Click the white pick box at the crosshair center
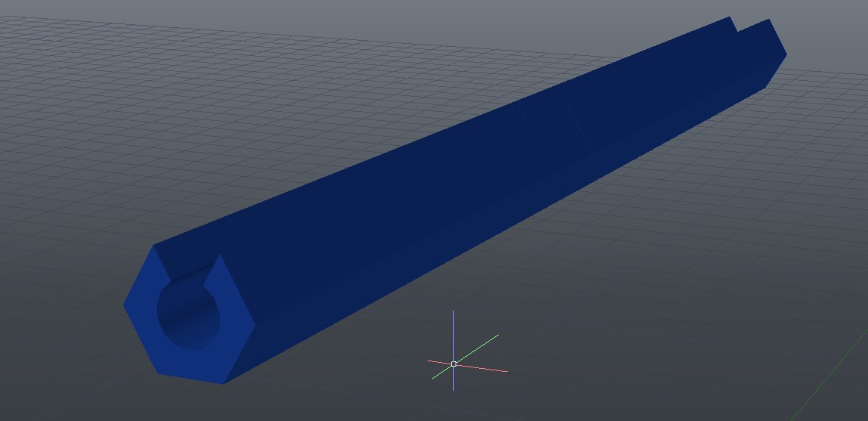The image size is (868, 421). 454,364
